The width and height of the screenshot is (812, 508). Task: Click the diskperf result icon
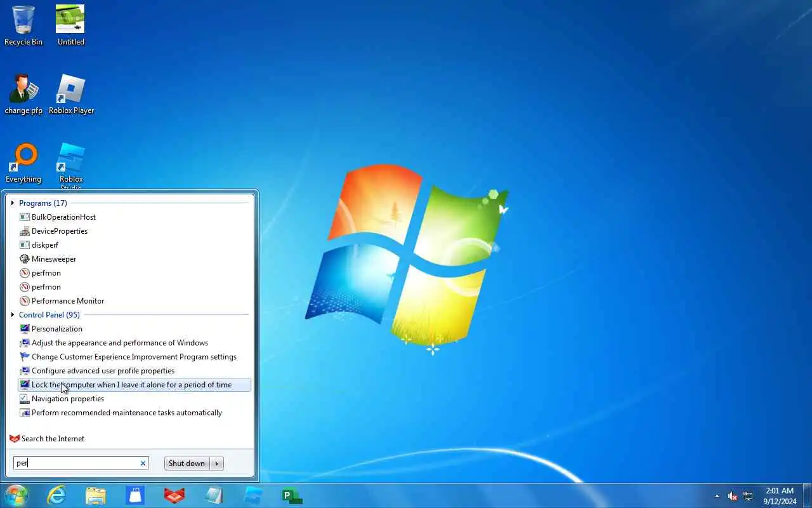[x=25, y=245]
